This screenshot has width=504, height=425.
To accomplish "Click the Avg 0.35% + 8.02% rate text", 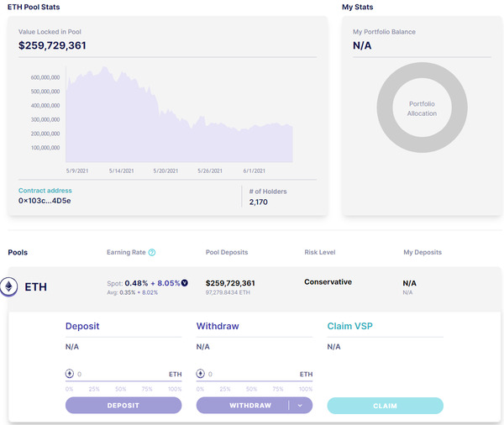I will tap(132, 292).
